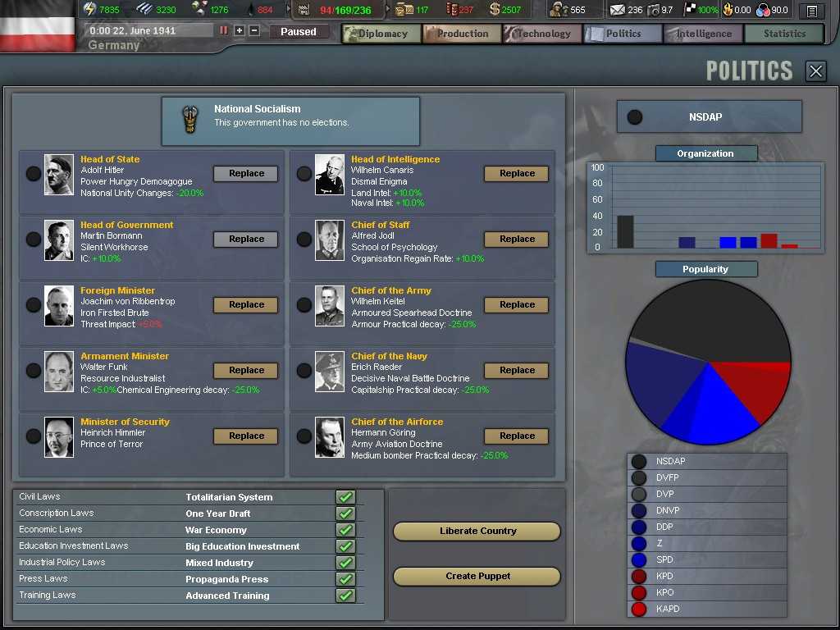The image size is (840, 630).
Task: Open the message log icon at top right
Action: tap(812, 10)
